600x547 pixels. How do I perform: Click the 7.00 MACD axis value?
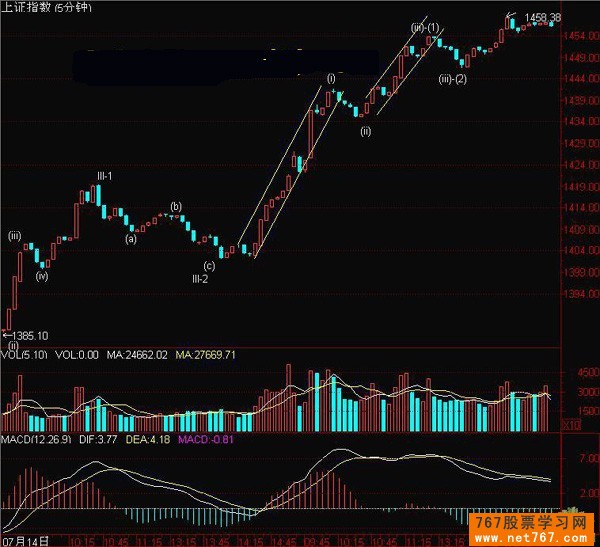[x=589, y=458]
